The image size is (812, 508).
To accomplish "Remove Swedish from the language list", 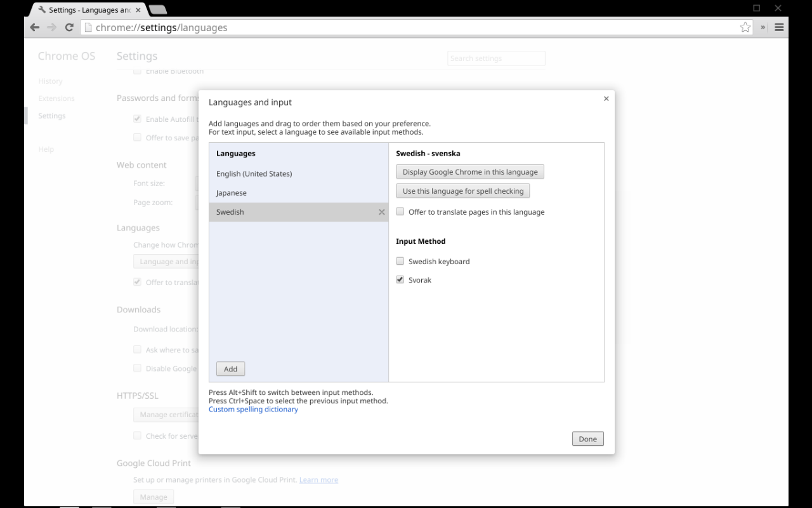I will click(381, 212).
